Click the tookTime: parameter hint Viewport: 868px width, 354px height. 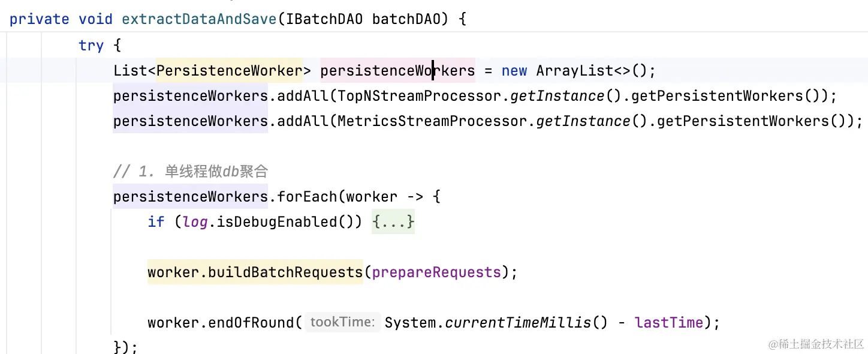pos(343,322)
